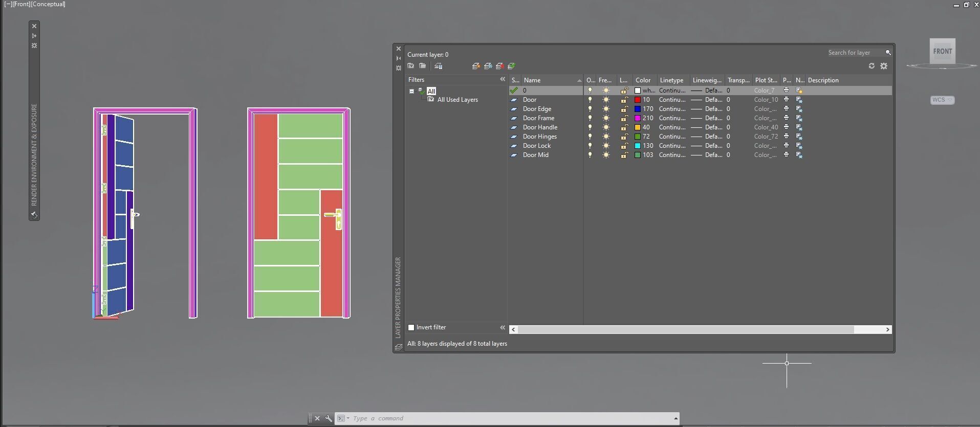Lock the Door Mid layer
Viewport: 980px width, 427px height.
tap(624, 155)
